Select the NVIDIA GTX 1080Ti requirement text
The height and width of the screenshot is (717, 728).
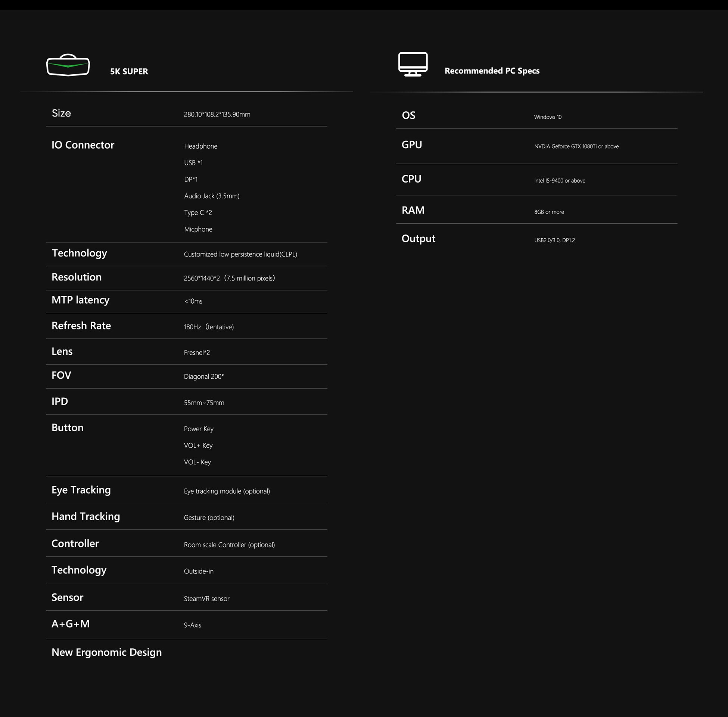pos(576,146)
